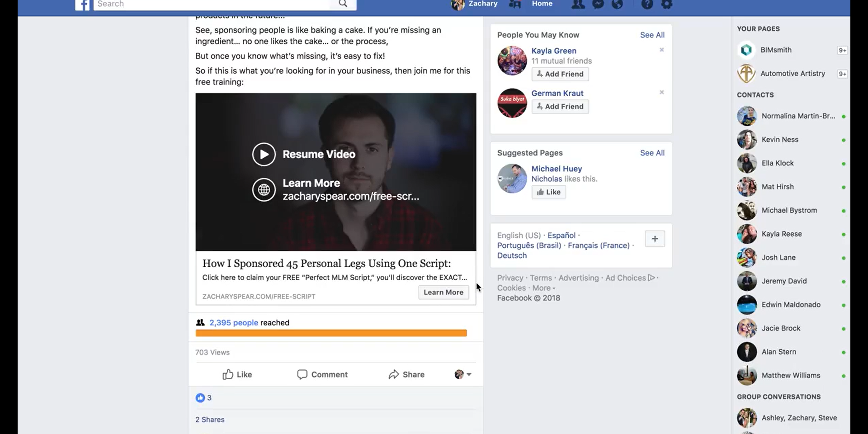
Task: Open chat with Edwin Maldonado
Action: coord(791,305)
